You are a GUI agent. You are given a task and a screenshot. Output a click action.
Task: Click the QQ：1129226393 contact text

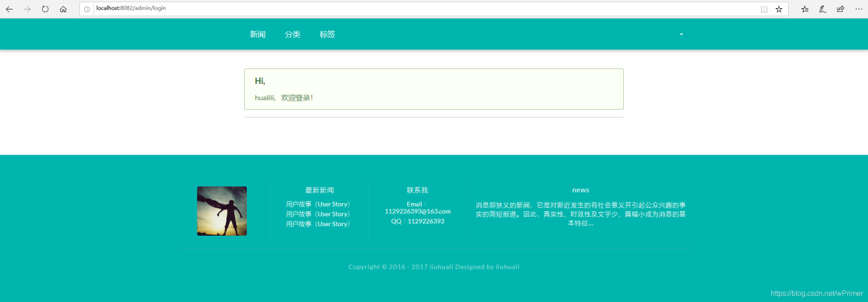point(418,221)
